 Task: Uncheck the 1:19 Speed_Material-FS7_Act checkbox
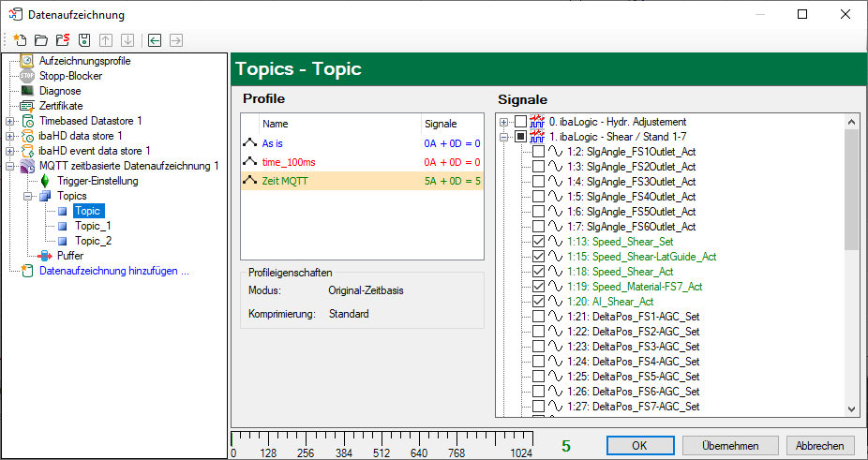click(x=538, y=286)
